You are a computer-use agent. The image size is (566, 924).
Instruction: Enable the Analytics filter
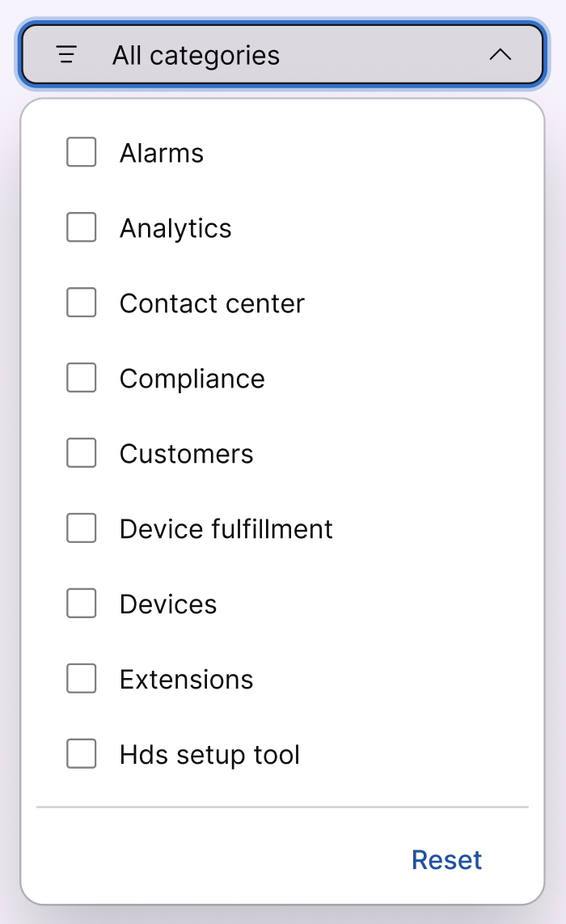[x=81, y=227]
